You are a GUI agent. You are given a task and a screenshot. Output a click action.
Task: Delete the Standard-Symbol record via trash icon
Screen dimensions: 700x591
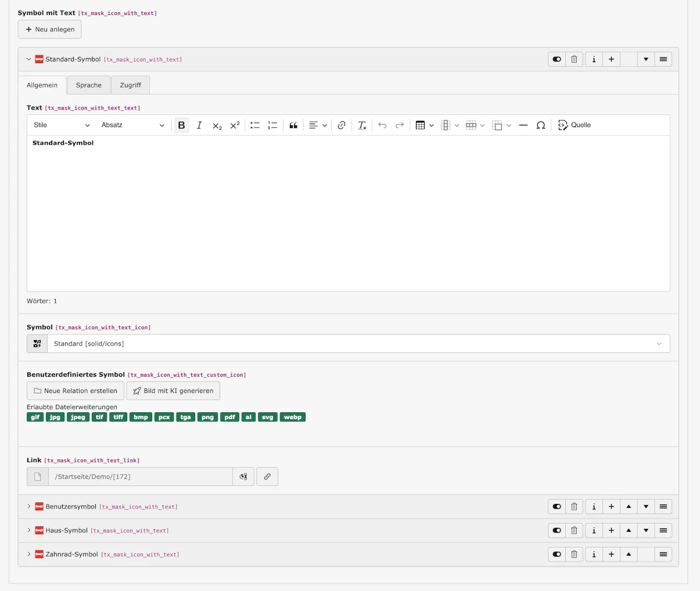[574, 59]
